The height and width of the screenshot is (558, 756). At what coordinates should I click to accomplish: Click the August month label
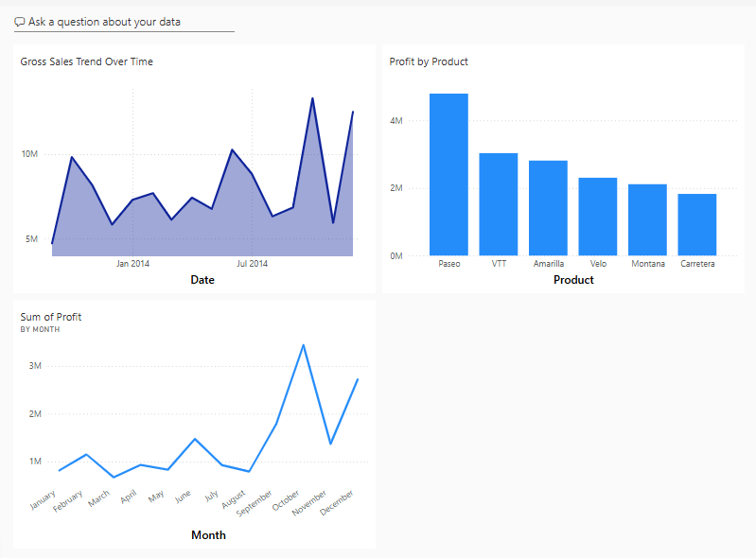[234, 499]
